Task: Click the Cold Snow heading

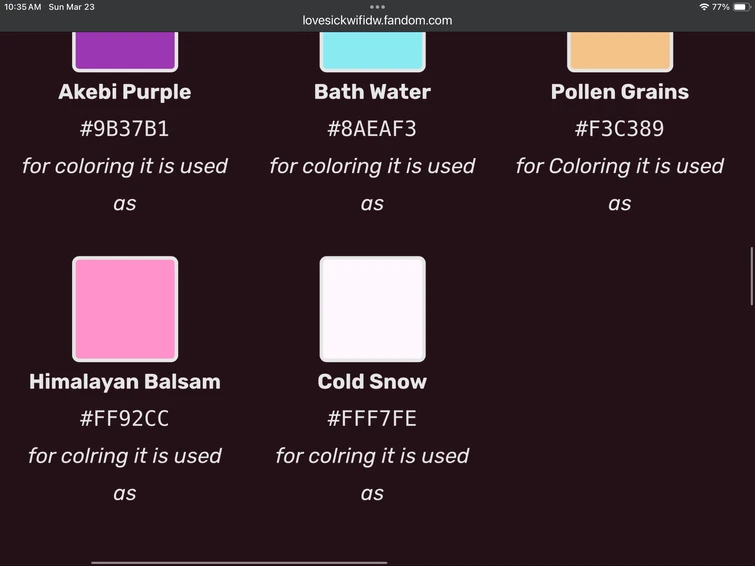Action: [x=372, y=382]
